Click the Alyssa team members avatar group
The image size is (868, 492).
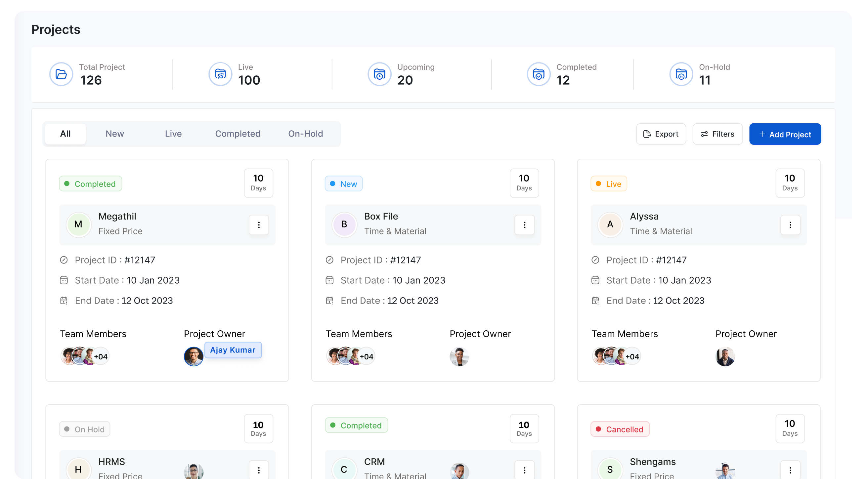click(x=616, y=356)
